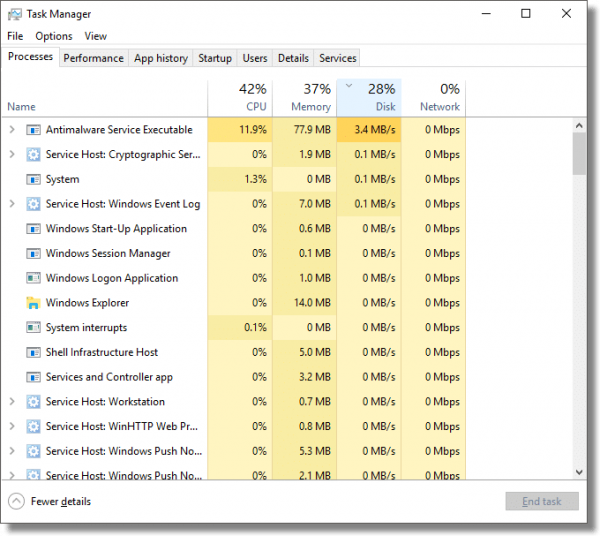
Task: Switch to the Services tab
Action: pos(338,58)
